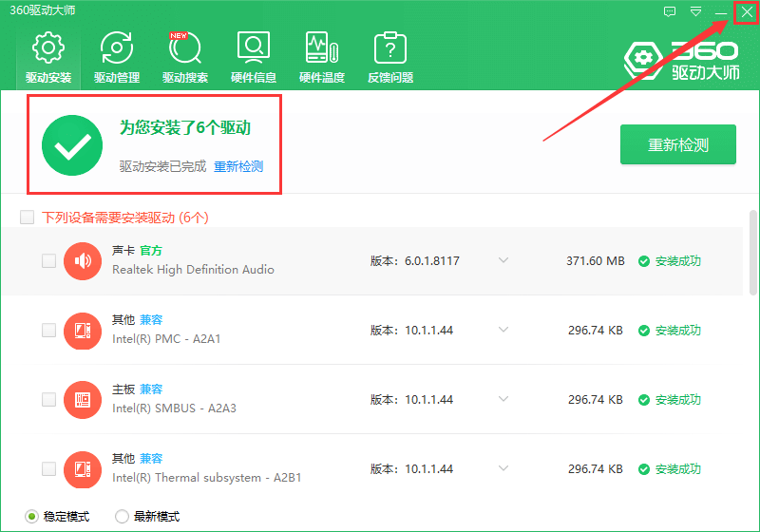Click the 371.60 MB size value

pos(596,261)
